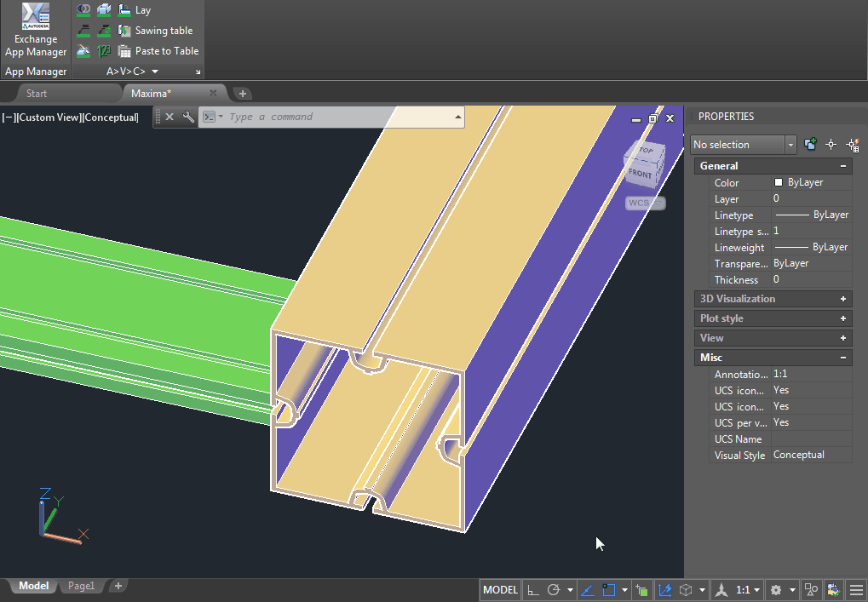Click the Quick Select icon in Properties
This screenshot has width=868, height=602.
(852, 145)
